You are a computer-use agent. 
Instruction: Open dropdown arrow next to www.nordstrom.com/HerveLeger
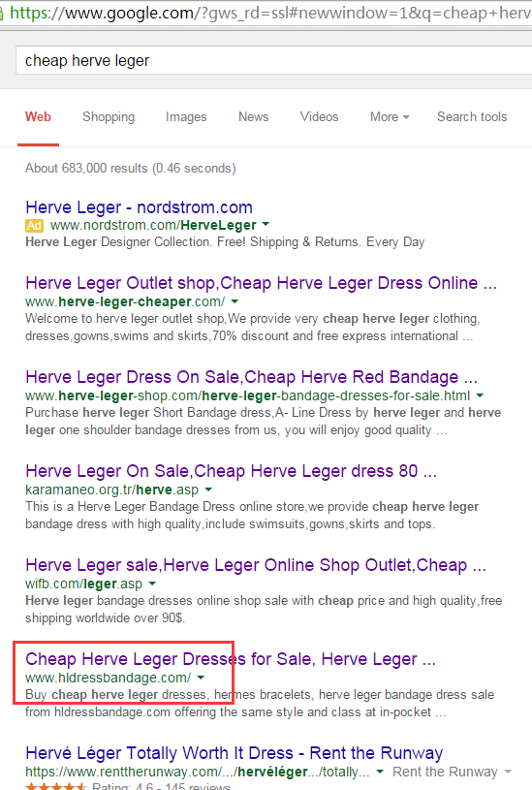point(266,224)
